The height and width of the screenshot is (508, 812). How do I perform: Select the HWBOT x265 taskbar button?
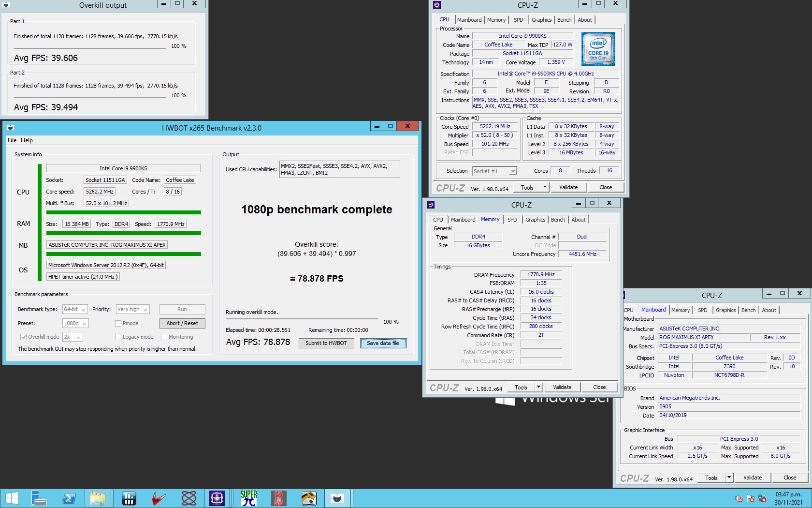coord(337,498)
